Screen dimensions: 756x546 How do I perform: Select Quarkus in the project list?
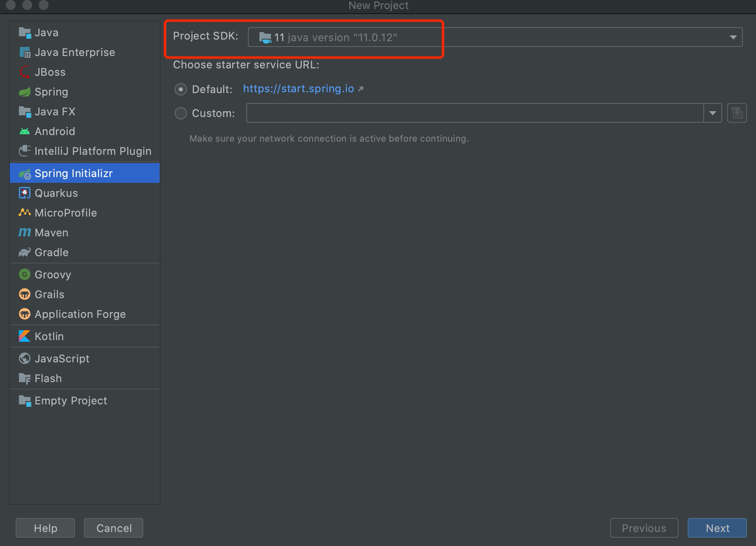85,193
